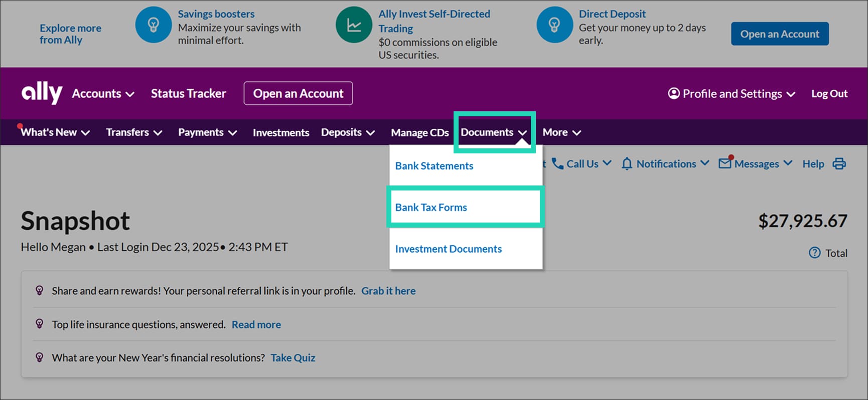Image resolution: width=868 pixels, height=400 pixels.
Task: Open Investment Documents menu item
Action: tap(448, 249)
